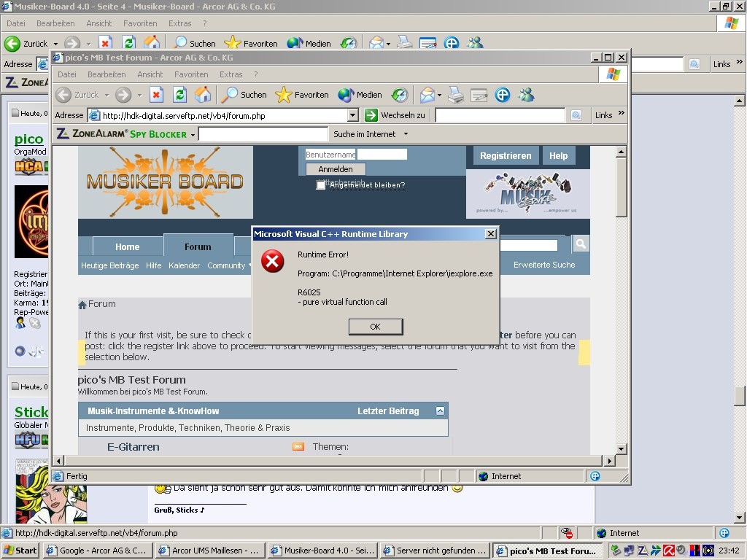The image size is (747, 560).
Task: Click the Home icon in the front IE toolbar
Action: tap(203, 95)
